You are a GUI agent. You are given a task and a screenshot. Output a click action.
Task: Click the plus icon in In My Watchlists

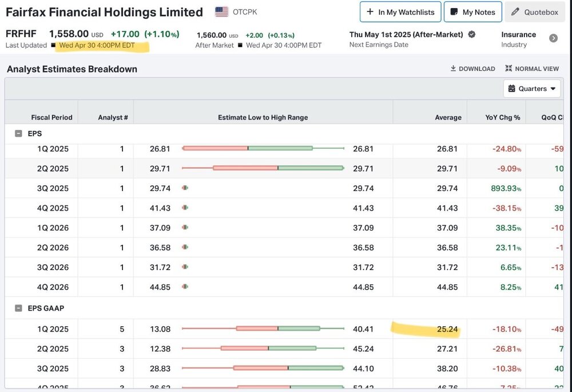point(370,11)
